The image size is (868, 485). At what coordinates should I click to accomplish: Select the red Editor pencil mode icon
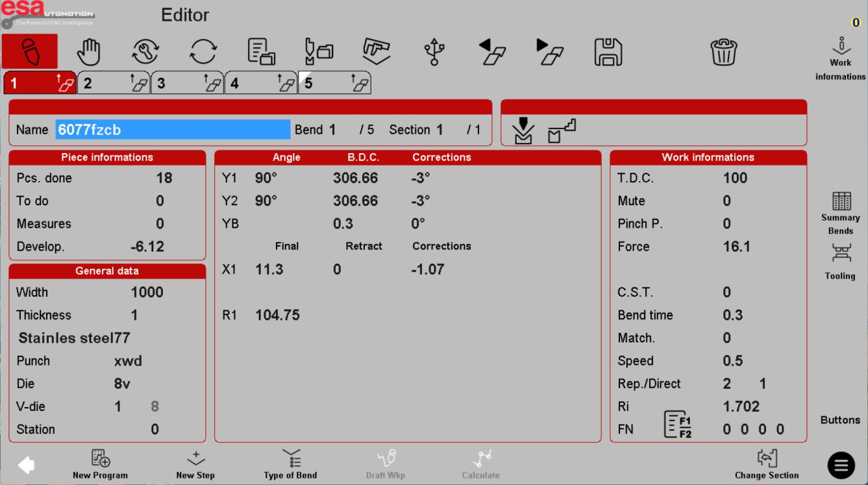coord(30,51)
